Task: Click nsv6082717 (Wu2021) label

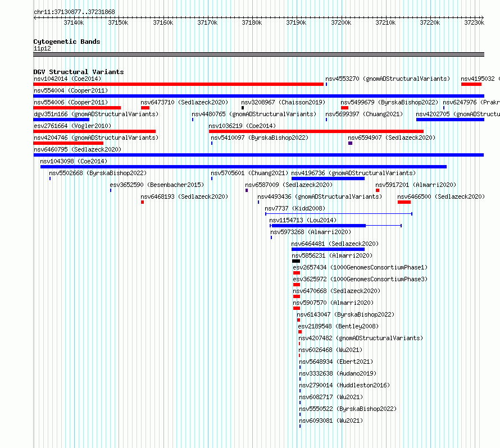Action: click(x=331, y=397)
